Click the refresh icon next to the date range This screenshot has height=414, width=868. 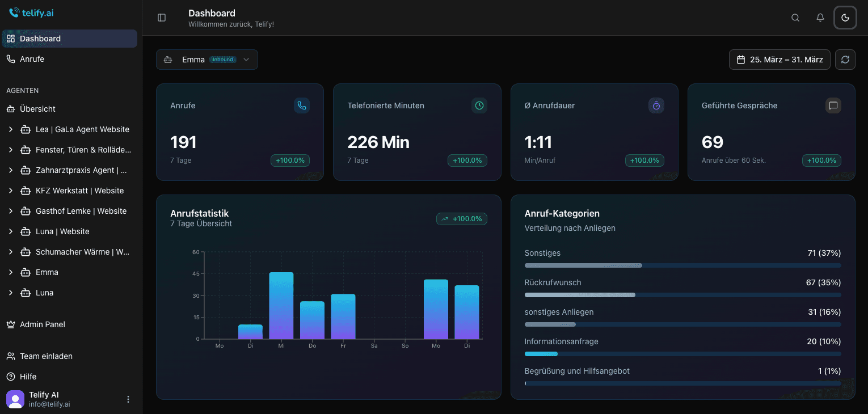click(845, 60)
